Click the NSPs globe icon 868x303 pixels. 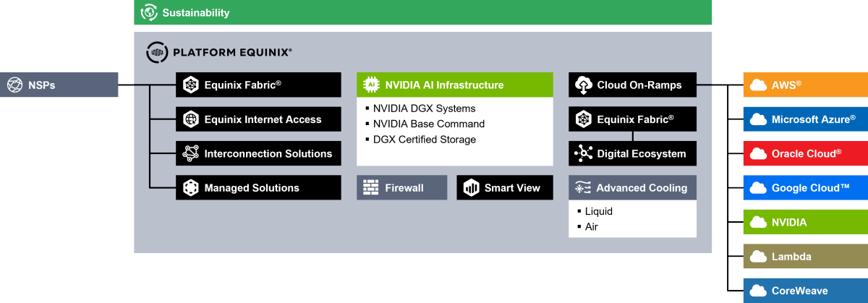pos(14,85)
